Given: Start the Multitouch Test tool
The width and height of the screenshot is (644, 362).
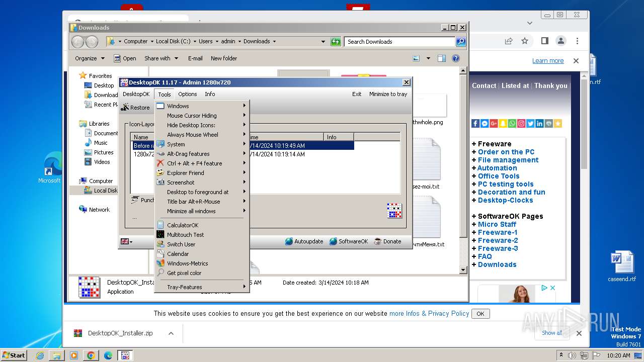Looking at the screenshot, I should (x=202, y=235).
